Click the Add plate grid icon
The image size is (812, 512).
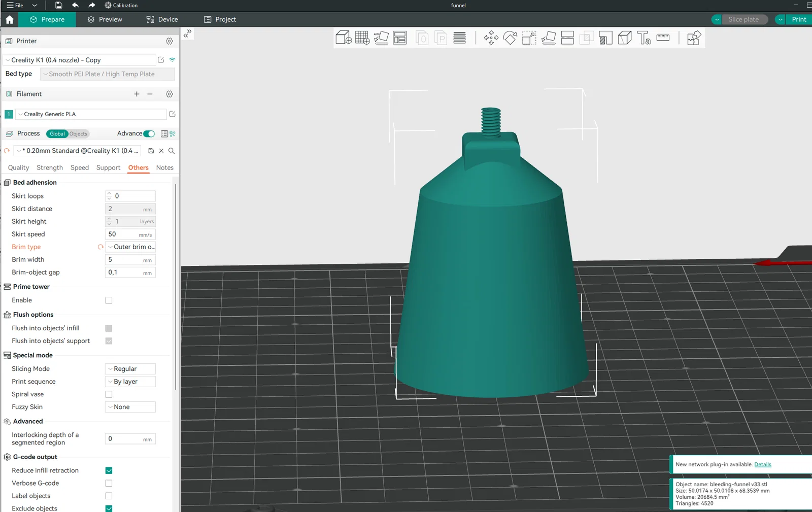362,38
